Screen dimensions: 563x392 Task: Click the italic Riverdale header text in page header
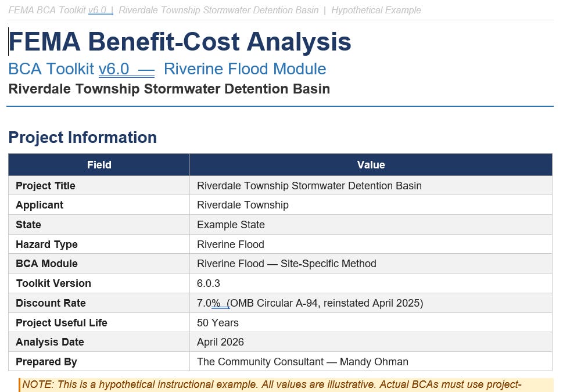click(218, 10)
